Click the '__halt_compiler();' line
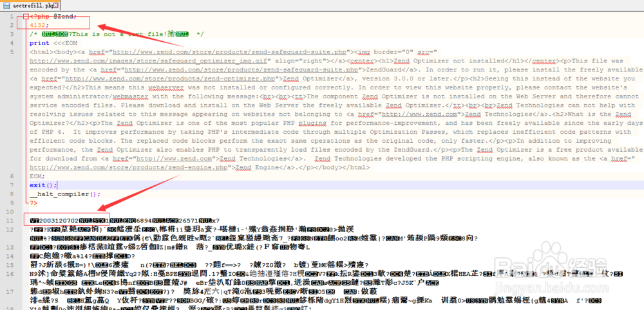Screen dimensions: 644x310 (65, 194)
